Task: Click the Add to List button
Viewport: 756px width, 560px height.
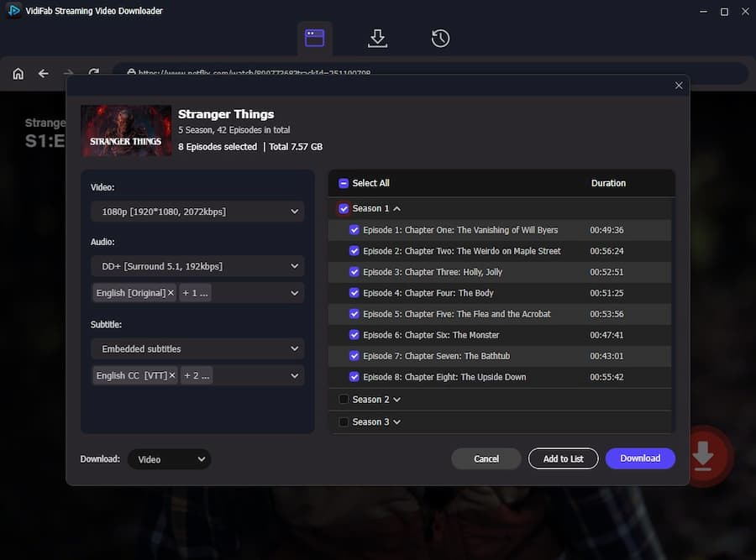Action: (563, 458)
